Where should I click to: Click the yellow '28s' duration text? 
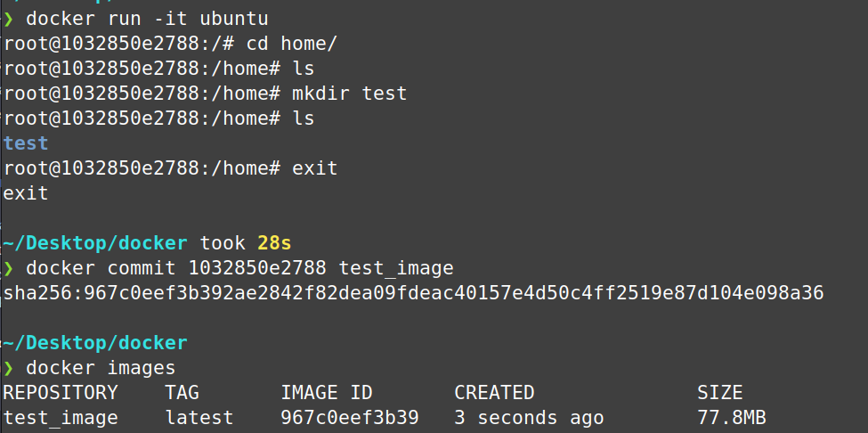click(274, 242)
